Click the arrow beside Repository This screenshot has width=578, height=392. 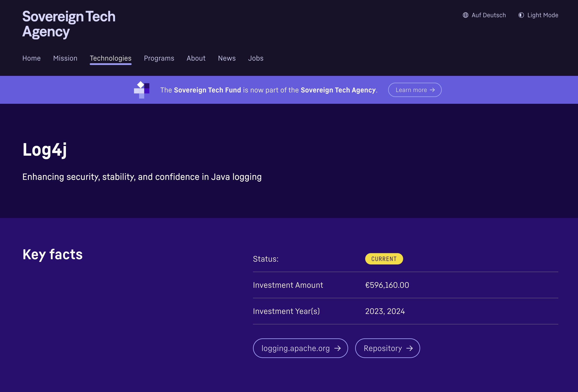(x=409, y=348)
